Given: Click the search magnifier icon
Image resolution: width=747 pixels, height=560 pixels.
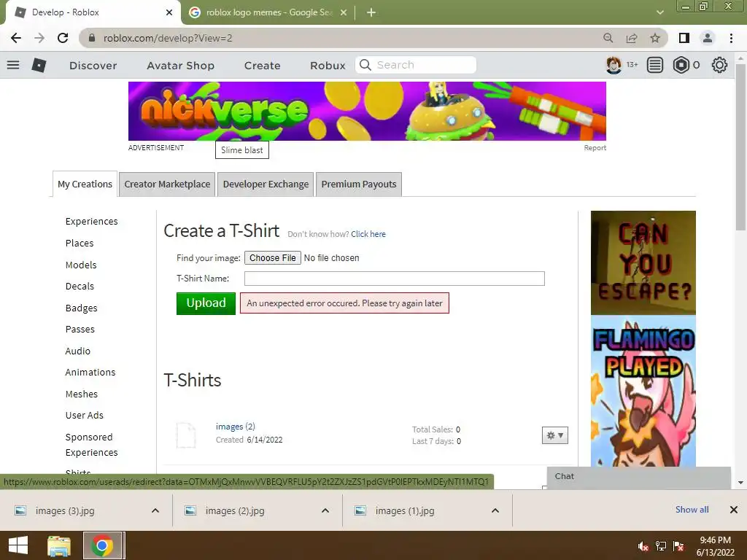Looking at the screenshot, I should pos(365,65).
